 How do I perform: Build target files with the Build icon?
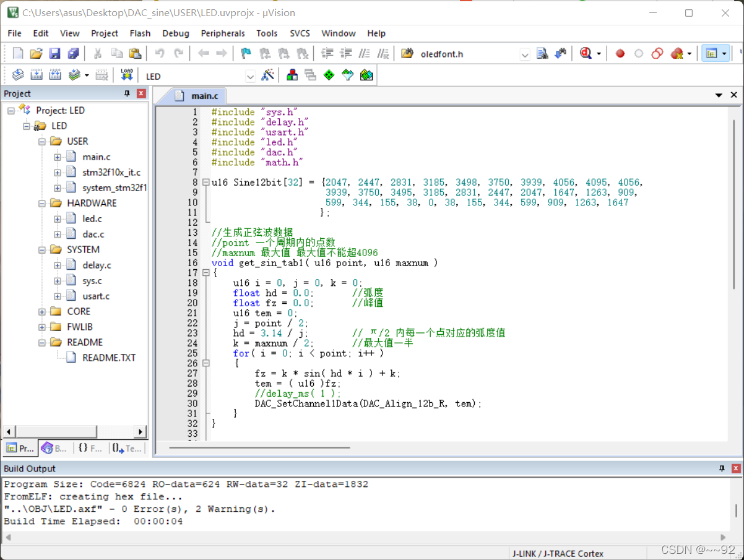coord(37,75)
